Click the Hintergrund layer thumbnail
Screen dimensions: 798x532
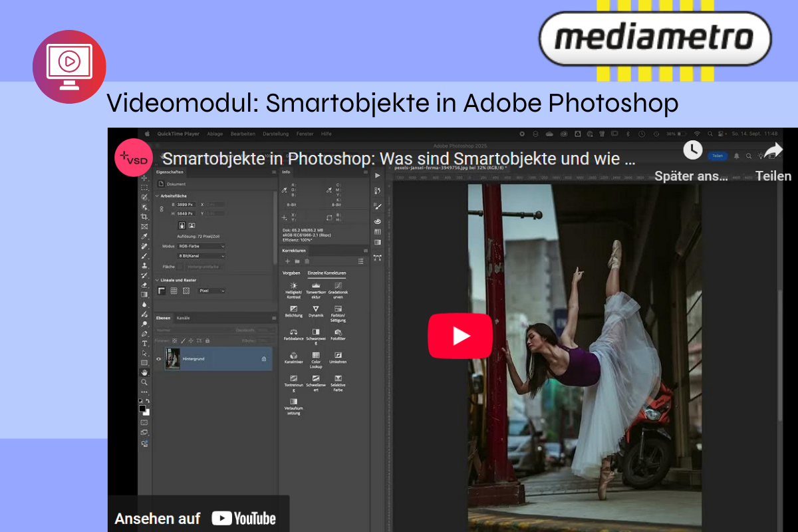pyautogui.click(x=172, y=358)
